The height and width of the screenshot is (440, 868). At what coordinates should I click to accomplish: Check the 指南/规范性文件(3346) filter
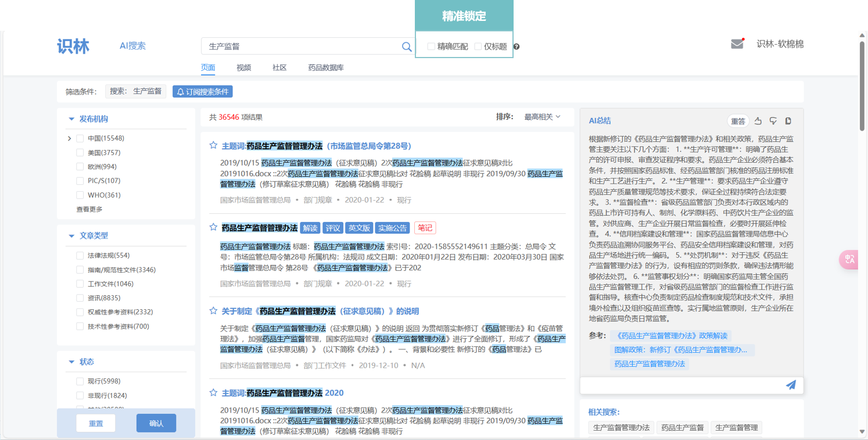click(80, 270)
